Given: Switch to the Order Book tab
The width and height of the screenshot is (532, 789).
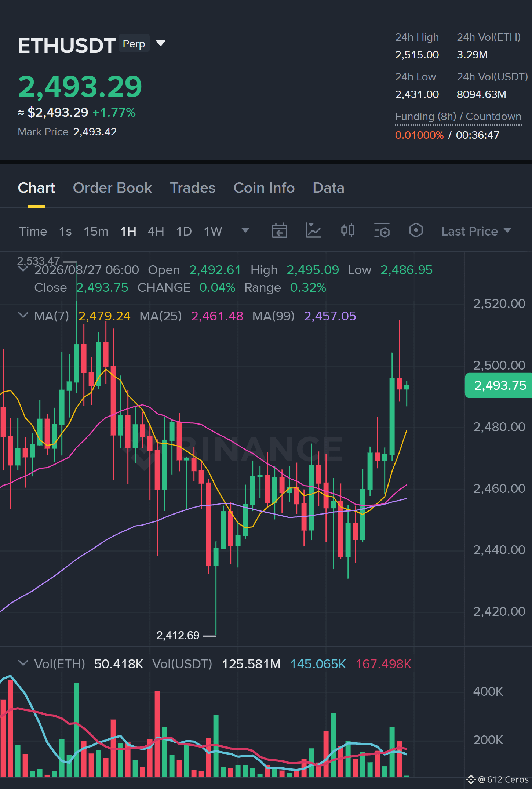Looking at the screenshot, I should 112,188.
